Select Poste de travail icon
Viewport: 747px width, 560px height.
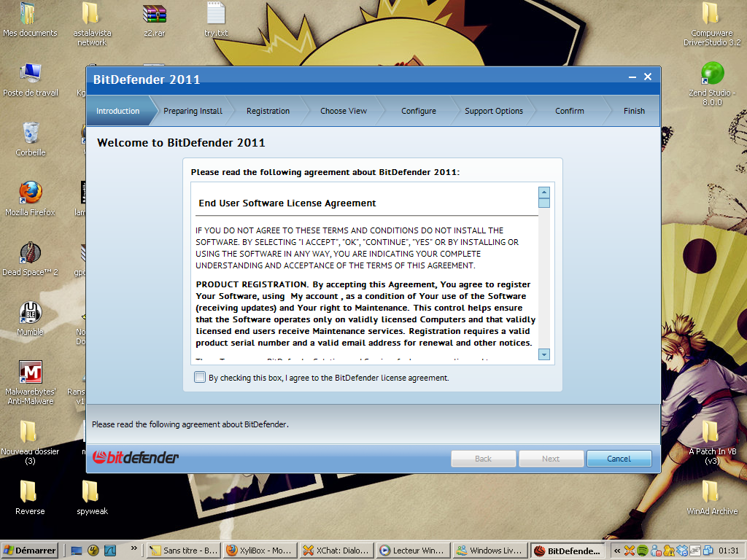click(x=31, y=79)
